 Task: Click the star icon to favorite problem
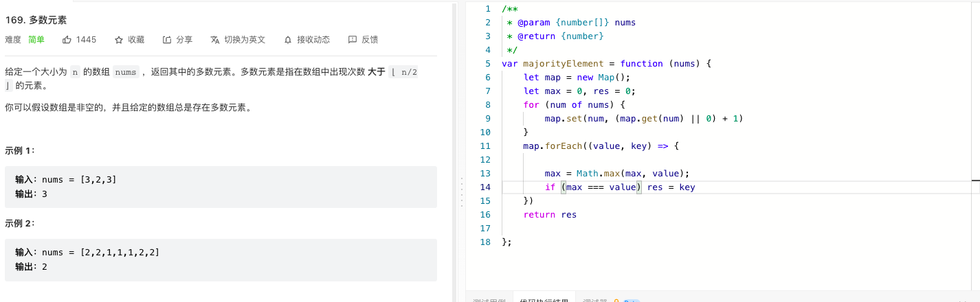pos(119,40)
